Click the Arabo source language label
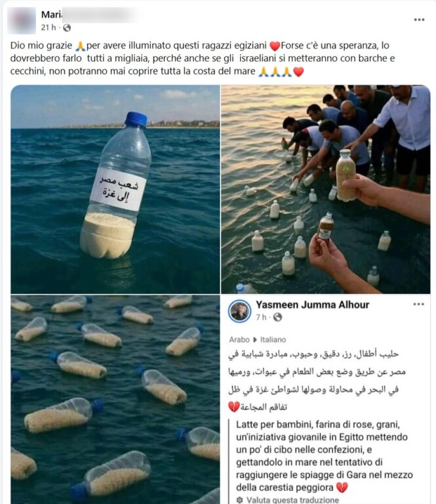This screenshot has width=436, height=504. click(x=239, y=339)
